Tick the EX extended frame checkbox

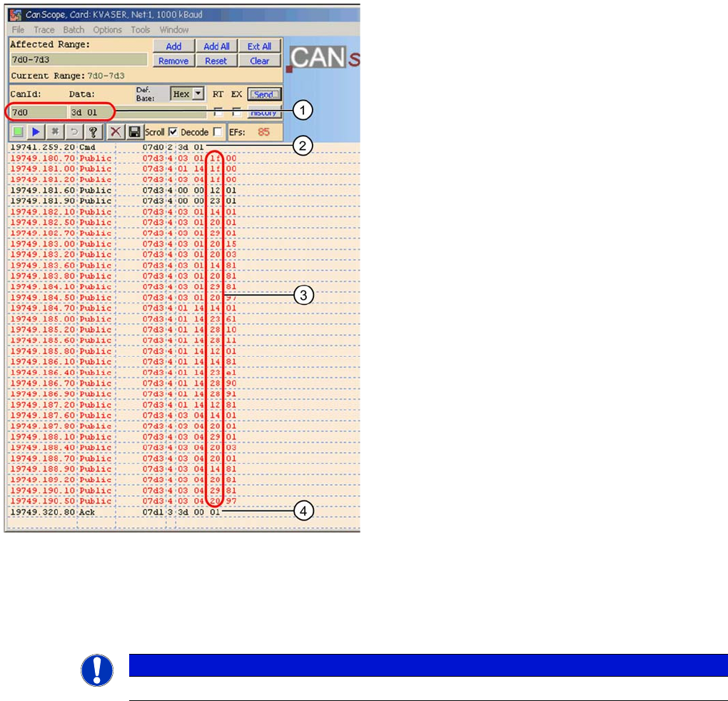[237, 112]
